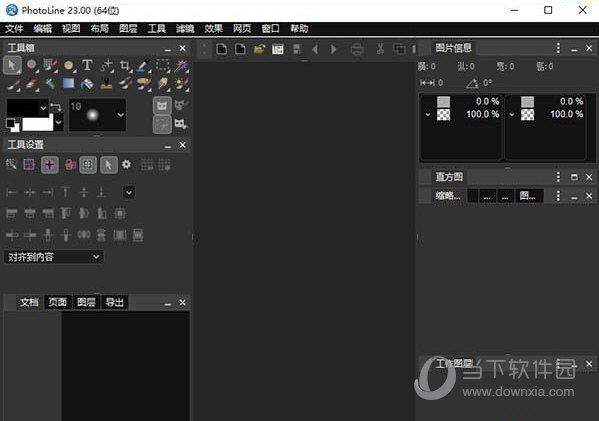
Task: Click the black foreground color swatch
Action: click(x=22, y=108)
